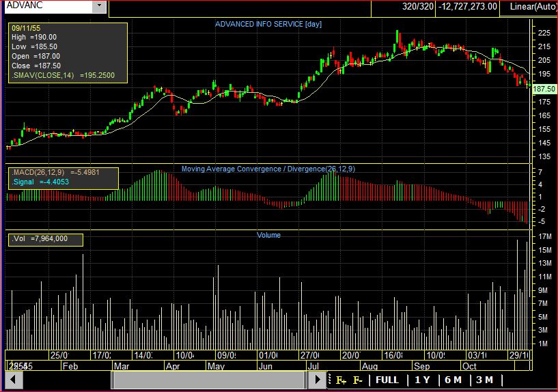
Task: Click the F+ zoom-in icon
Action: pos(341,380)
